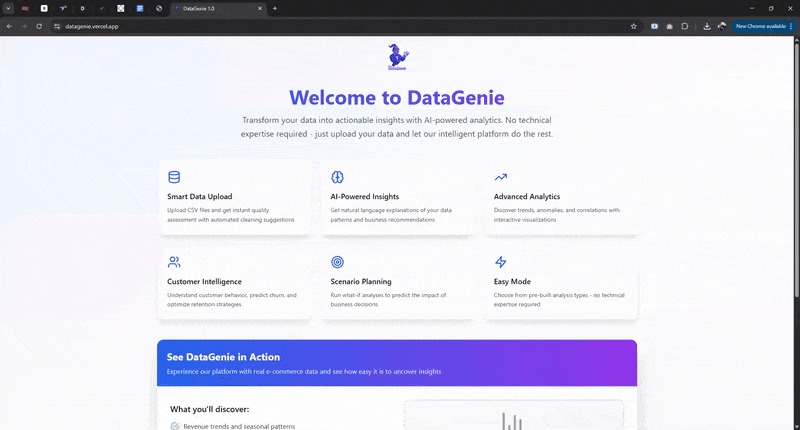Open the Advanced Analytics card title
This screenshot has height=430, width=800.
point(527,196)
